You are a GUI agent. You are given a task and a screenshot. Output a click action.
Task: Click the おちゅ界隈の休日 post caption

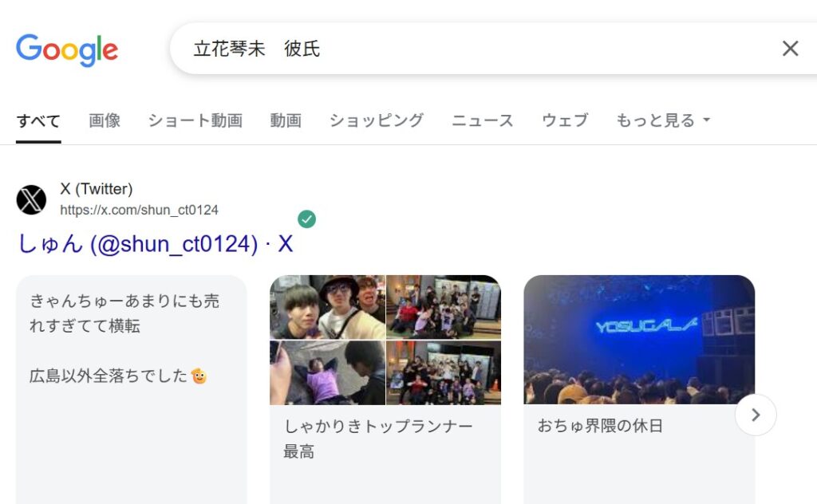click(600, 426)
